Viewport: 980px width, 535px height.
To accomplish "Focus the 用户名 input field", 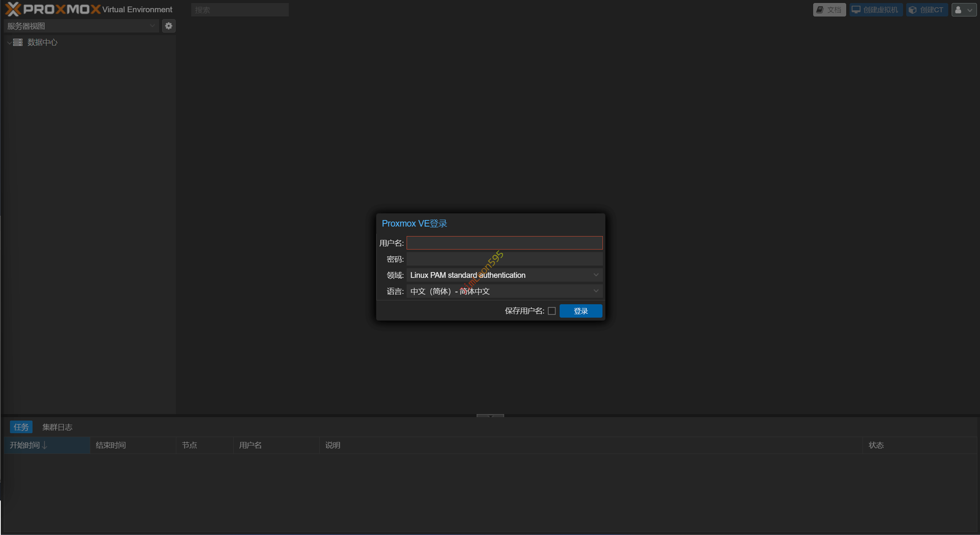I will pos(504,243).
